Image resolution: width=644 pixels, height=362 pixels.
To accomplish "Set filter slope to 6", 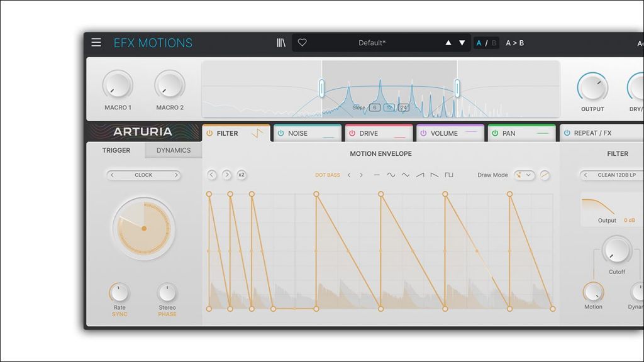I will (375, 107).
